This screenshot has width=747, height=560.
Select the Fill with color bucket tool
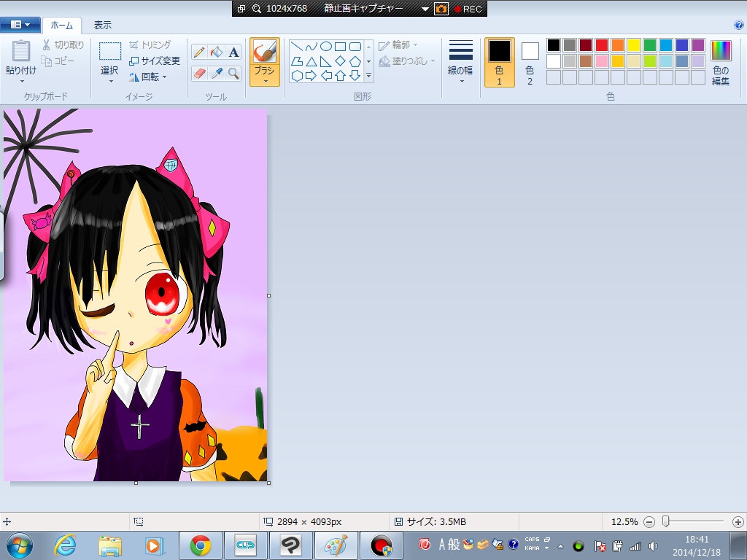216,52
